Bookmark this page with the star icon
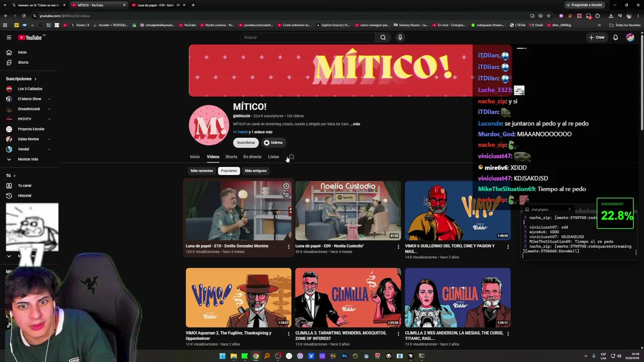 tap(548, 16)
